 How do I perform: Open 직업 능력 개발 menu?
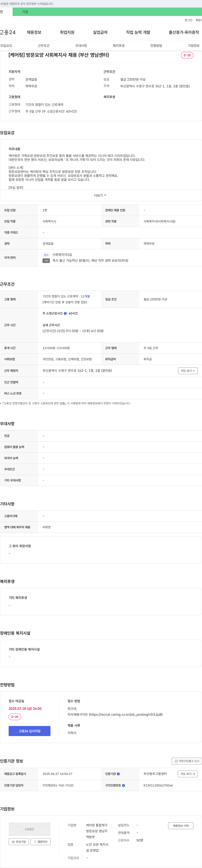[x=138, y=32]
